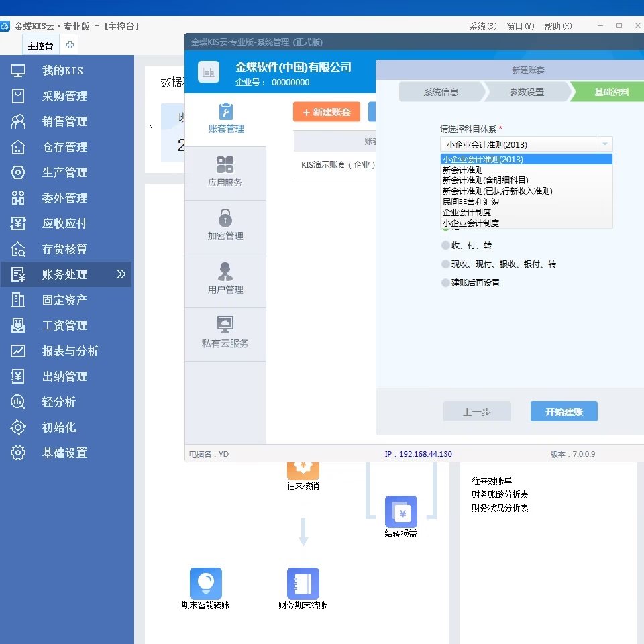Open the 我的KIS monitor icon
The height and width of the screenshot is (644, 644).
[17, 70]
